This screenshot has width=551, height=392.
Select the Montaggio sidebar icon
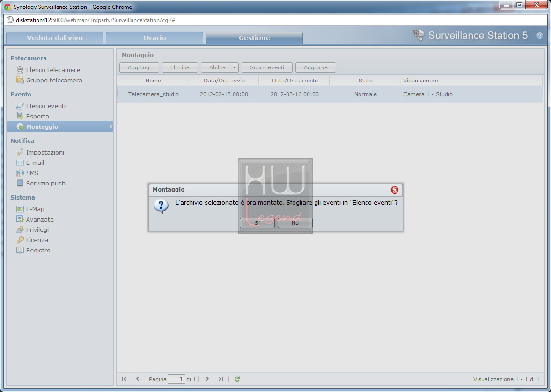tap(20, 126)
